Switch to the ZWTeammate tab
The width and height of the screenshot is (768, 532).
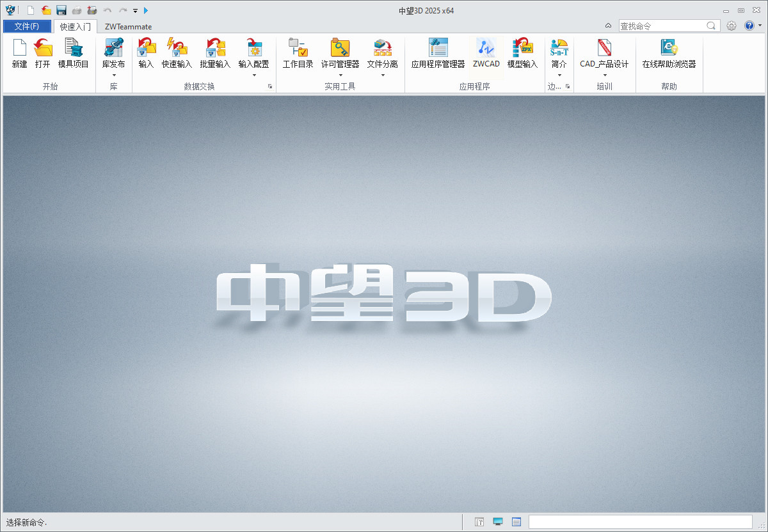pyautogui.click(x=128, y=27)
